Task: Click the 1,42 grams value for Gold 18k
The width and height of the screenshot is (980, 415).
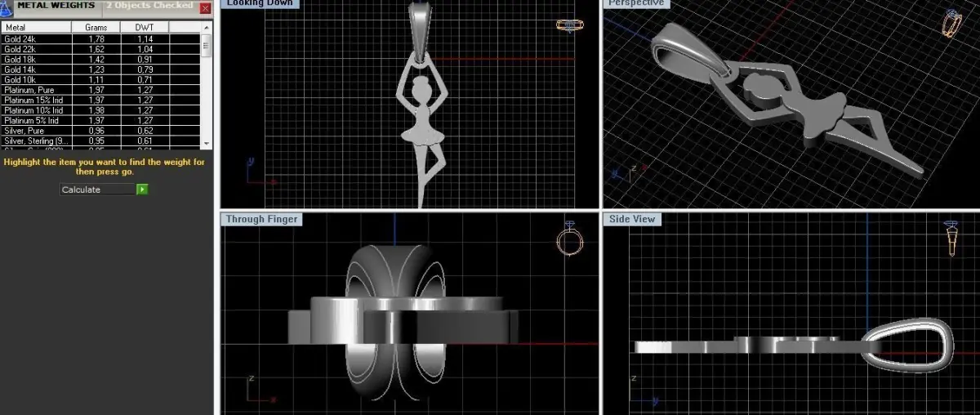Action: pos(96,59)
